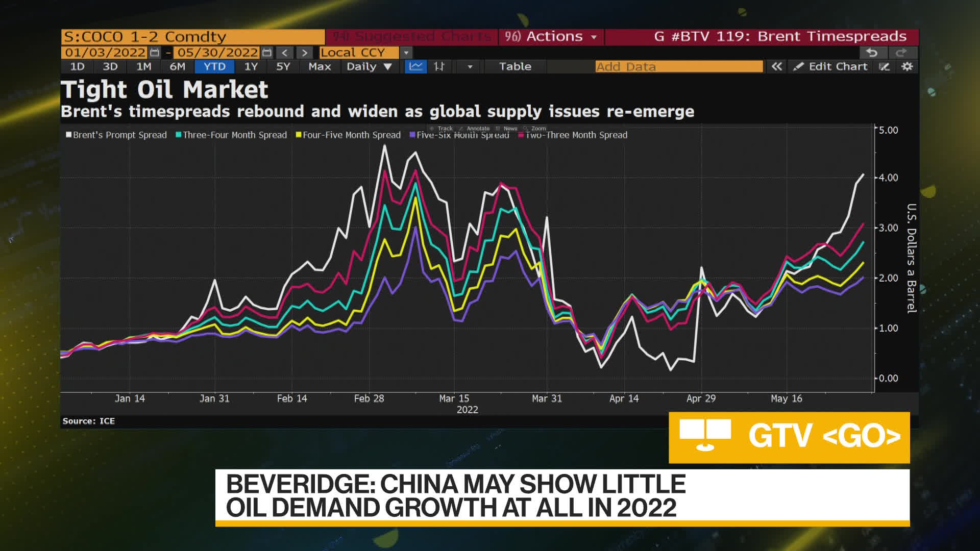The height and width of the screenshot is (551, 980).
Task: Click the previous date range arrow
Action: (x=285, y=53)
